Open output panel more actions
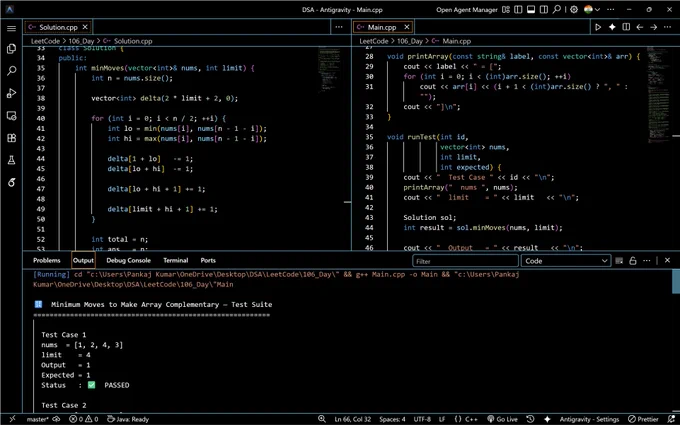Viewport: 680px width, 425px height. (647, 261)
